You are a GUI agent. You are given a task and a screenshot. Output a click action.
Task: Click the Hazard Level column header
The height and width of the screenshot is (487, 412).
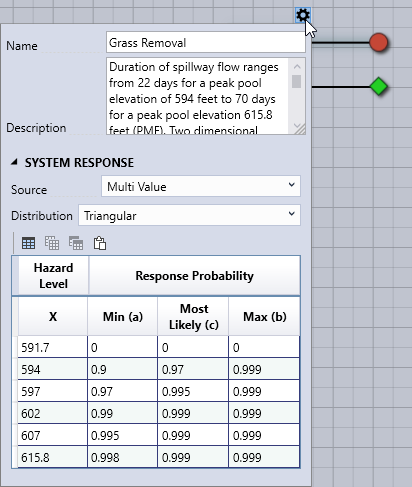(53, 276)
